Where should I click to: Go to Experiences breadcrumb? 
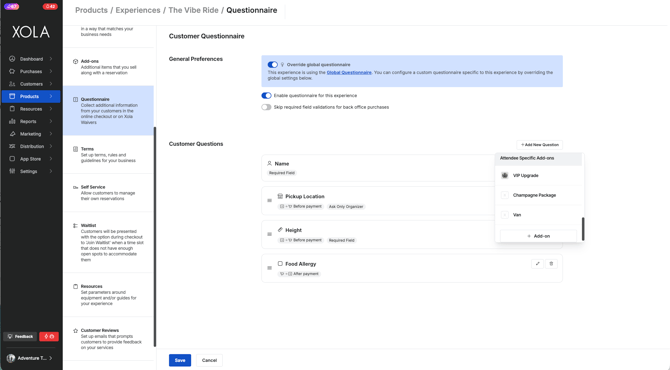coord(138,10)
